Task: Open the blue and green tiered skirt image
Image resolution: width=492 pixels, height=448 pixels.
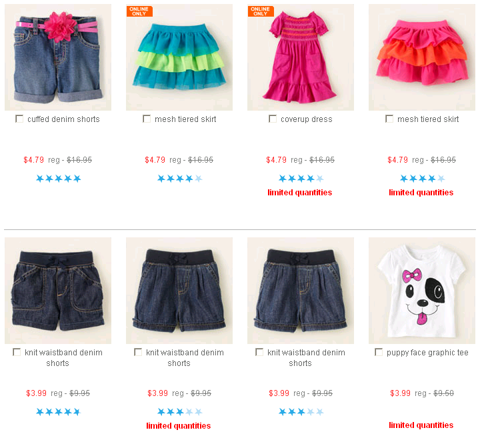Action: (x=179, y=57)
